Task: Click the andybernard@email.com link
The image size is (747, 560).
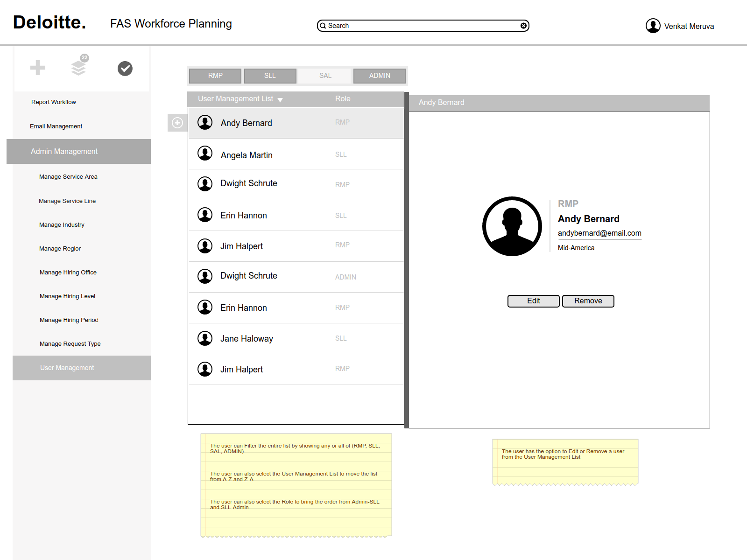Action: click(599, 233)
